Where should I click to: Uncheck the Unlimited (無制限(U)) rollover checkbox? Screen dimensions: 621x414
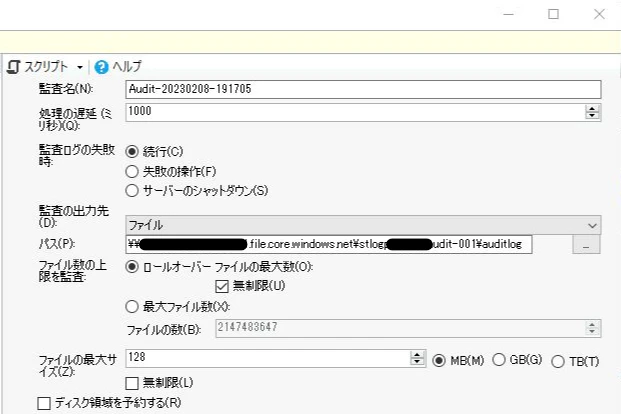222,286
